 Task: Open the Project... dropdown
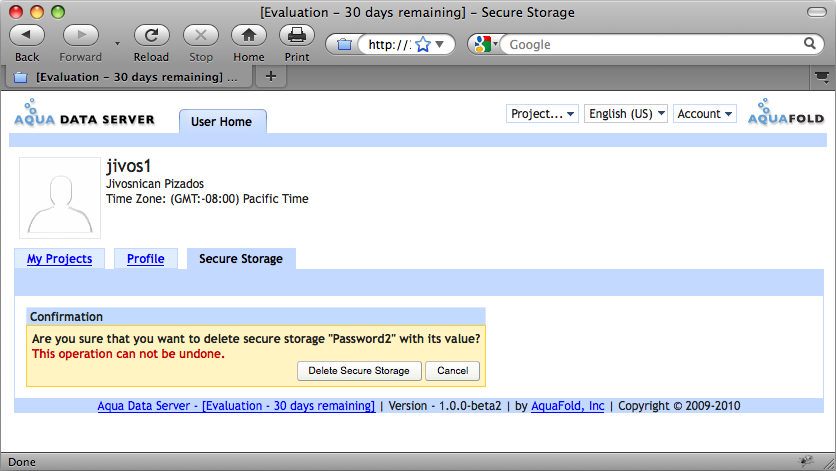click(x=542, y=114)
